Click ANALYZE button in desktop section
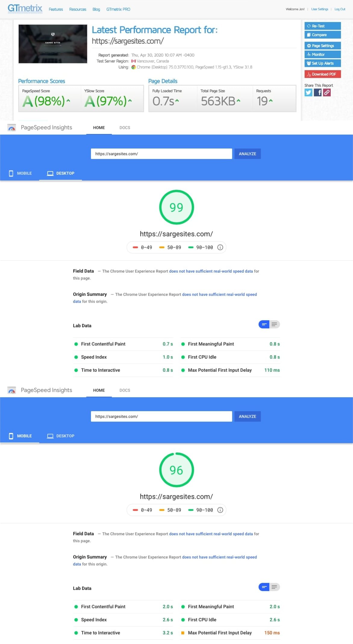This screenshot has height=644, width=353. tap(247, 154)
